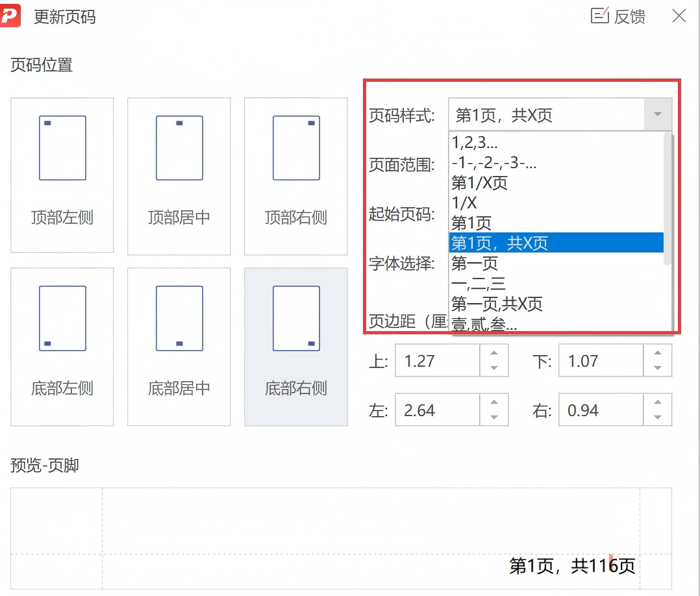
Task: Choose the 第1/X页 style option
Action: 556,183
